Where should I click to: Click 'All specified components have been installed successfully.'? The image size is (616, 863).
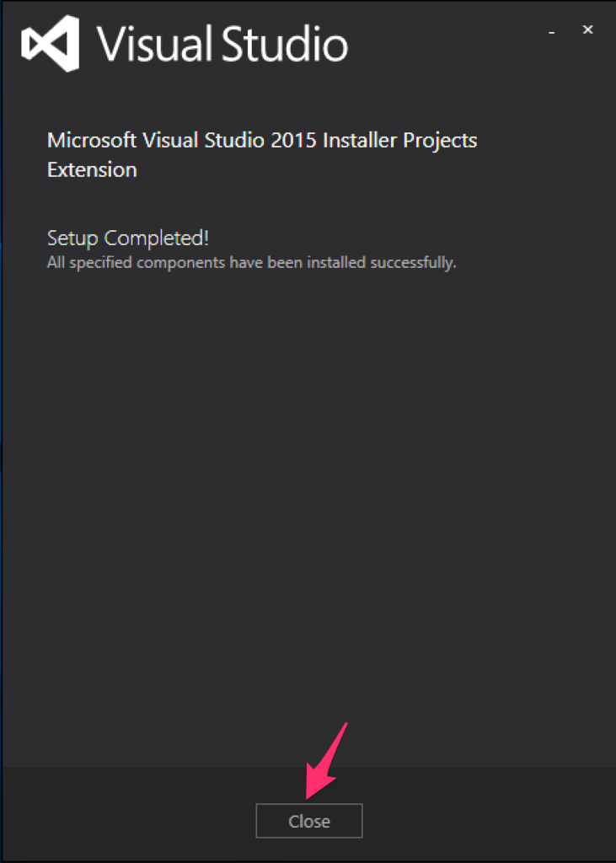tap(252, 263)
